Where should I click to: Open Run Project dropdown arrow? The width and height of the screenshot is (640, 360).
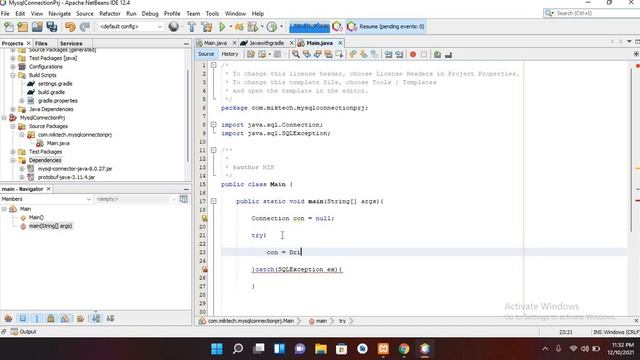(231, 27)
